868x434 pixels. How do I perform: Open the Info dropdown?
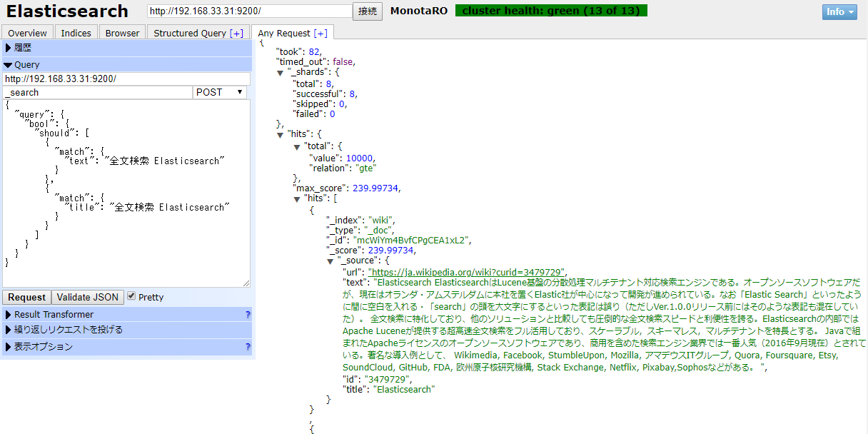839,11
